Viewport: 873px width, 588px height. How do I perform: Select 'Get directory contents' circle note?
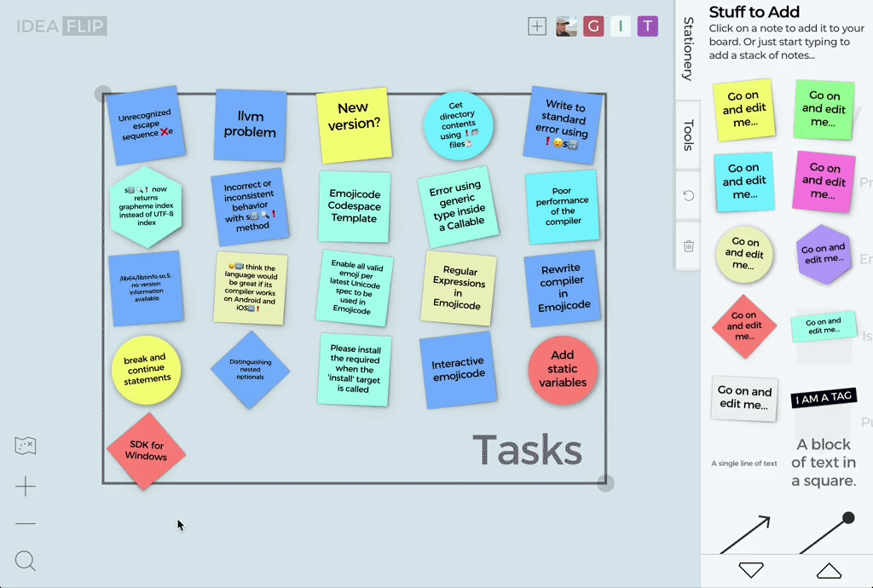458,126
